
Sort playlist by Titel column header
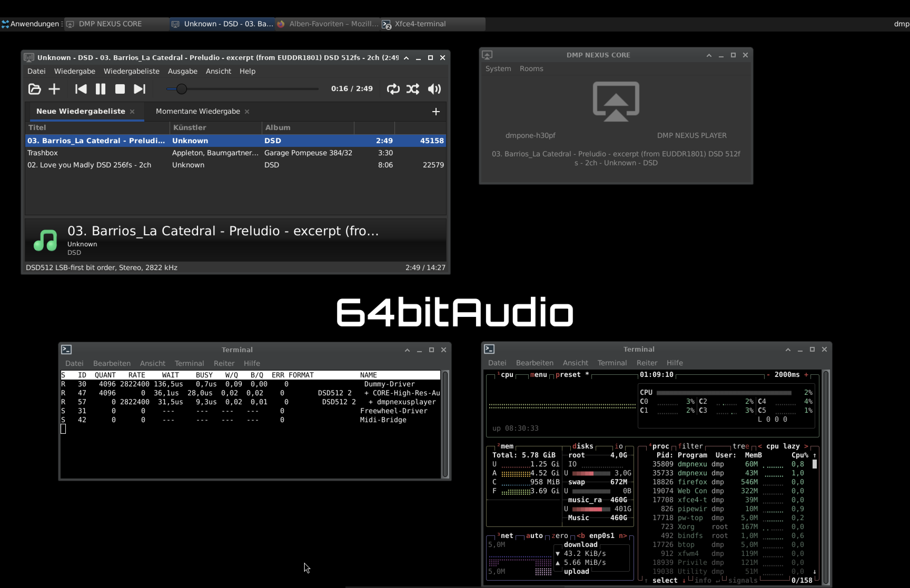(97, 128)
